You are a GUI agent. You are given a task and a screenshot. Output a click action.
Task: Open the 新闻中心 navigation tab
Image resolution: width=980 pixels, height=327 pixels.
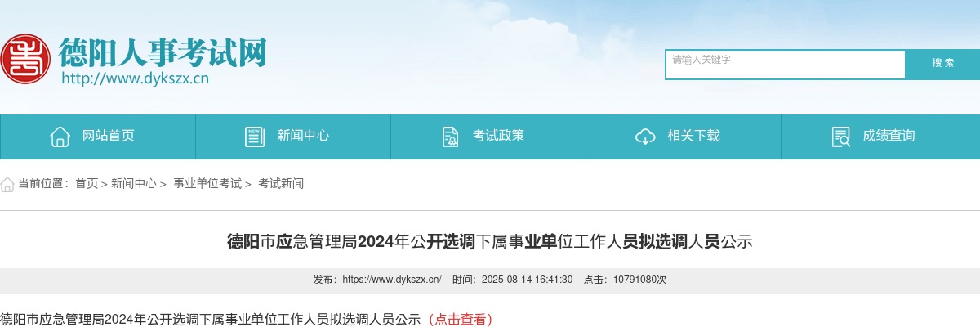[x=293, y=137]
